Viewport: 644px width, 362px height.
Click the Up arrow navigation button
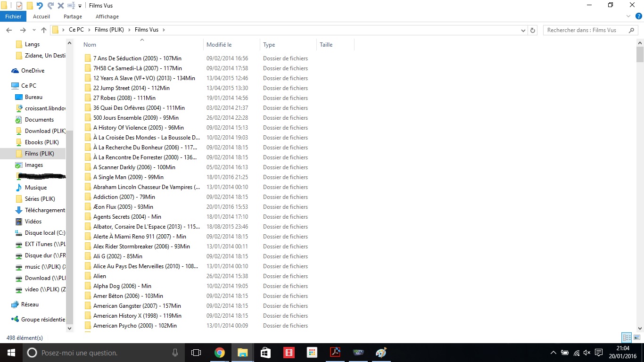44,30
